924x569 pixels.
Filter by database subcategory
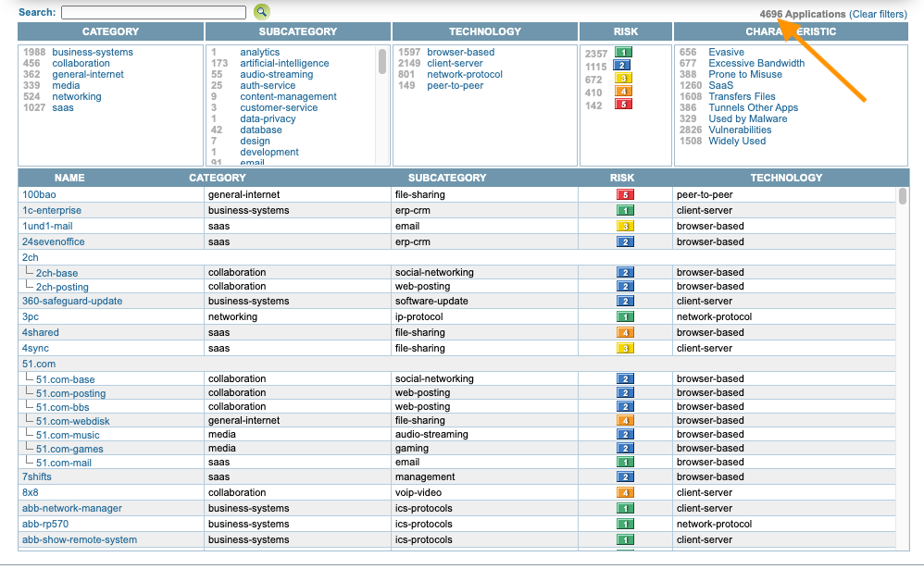click(260, 130)
